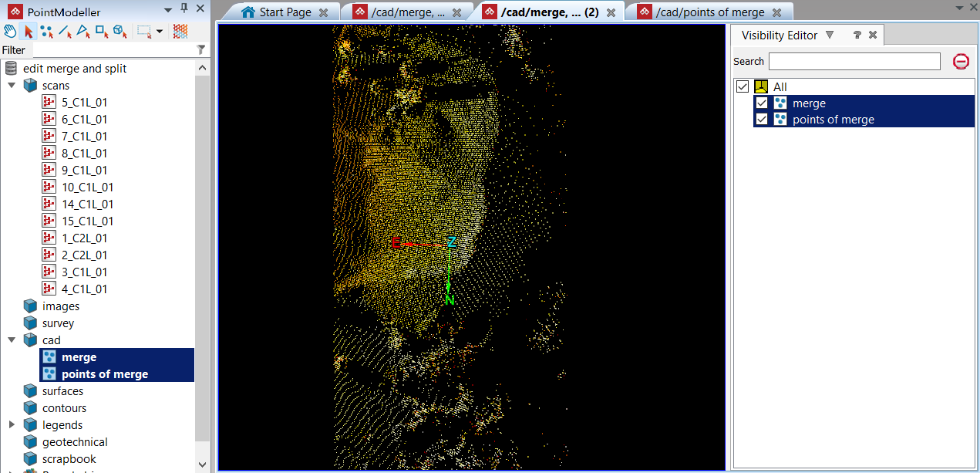
Task: Open the select mode dropdown arrow
Action: click(x=159, y=32)
